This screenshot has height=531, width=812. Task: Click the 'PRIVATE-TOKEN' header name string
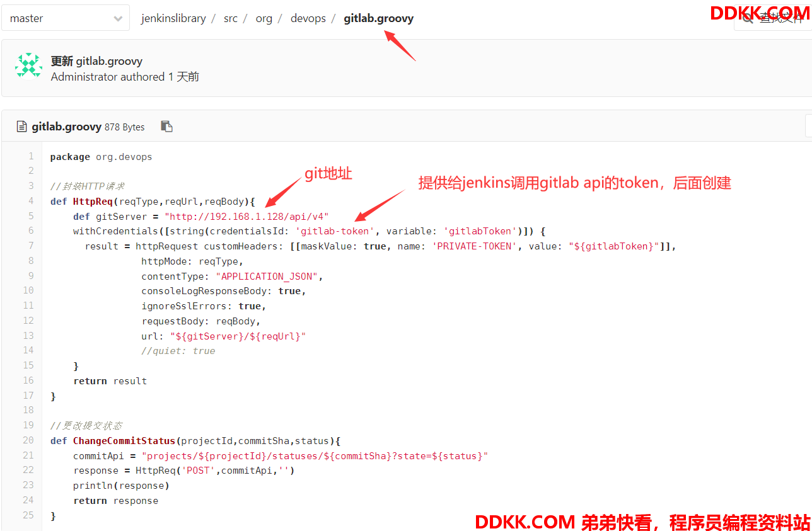(x=475, y=246)
